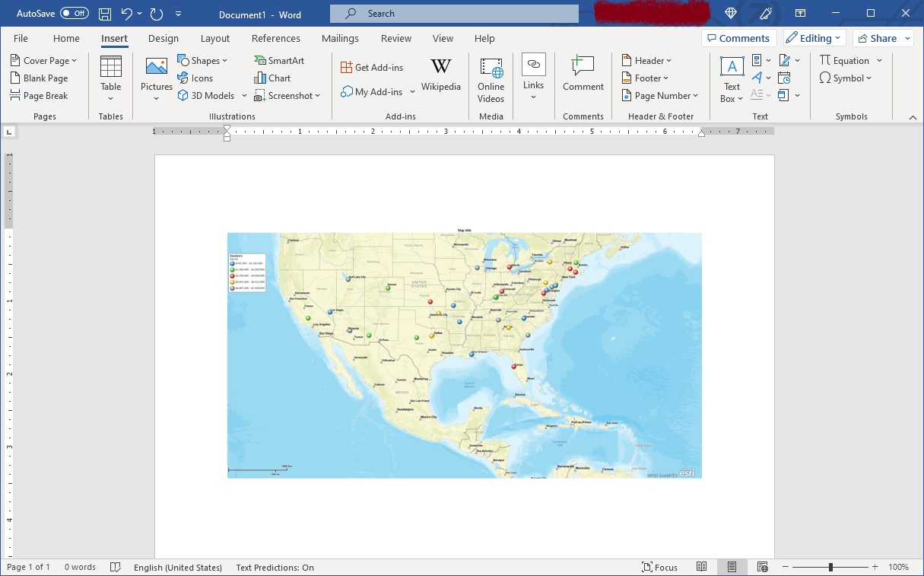Open the Header dropdown
924x576 pixels.
tap(647, 61)
